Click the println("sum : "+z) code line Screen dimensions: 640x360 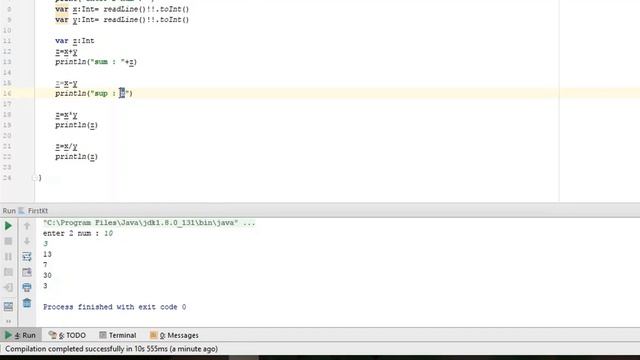(96, 62)
